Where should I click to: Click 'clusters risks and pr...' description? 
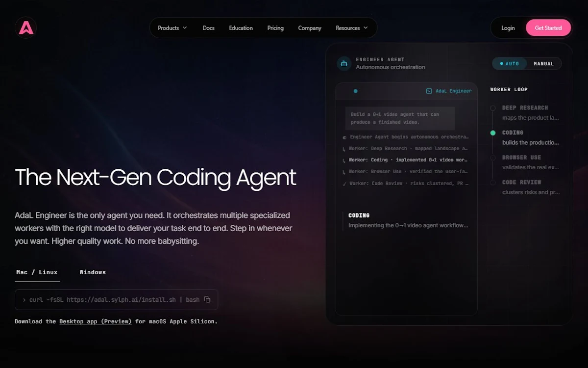531,192
